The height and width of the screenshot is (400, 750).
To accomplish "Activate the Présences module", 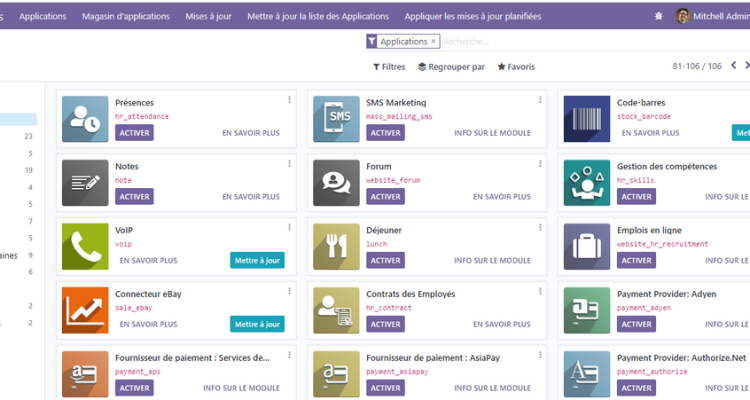I will pos(134,133).
